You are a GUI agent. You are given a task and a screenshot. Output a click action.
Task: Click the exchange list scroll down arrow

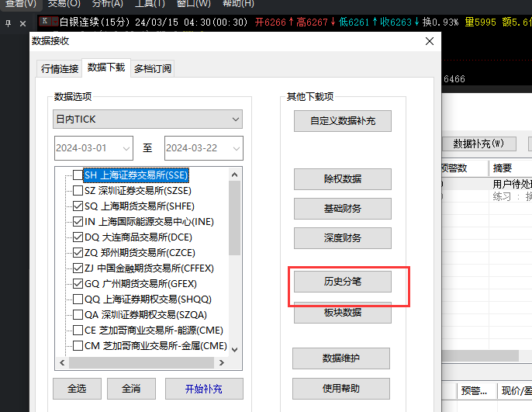[x=235, y=350]
